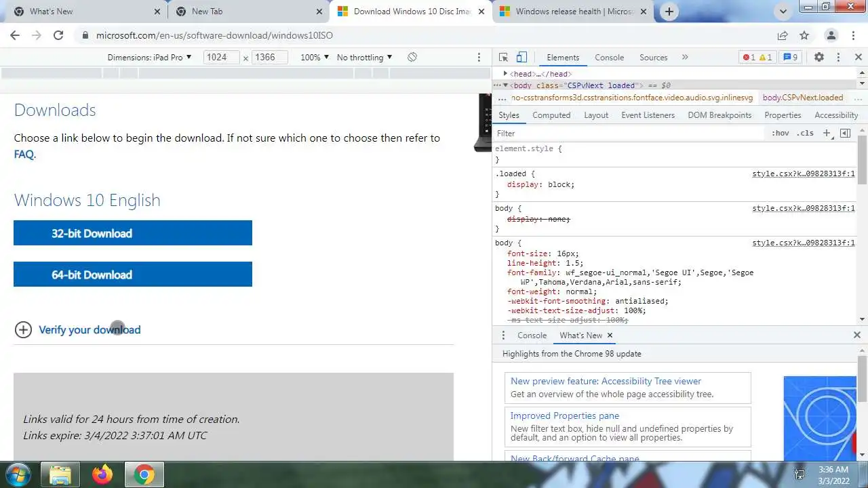Close the What's New drawer tab

(x=610, y=335)
